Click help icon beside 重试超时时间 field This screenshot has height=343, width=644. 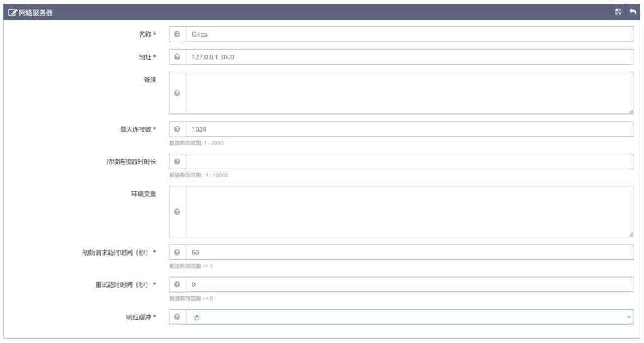pyautogui.click(x=177, y=284)
